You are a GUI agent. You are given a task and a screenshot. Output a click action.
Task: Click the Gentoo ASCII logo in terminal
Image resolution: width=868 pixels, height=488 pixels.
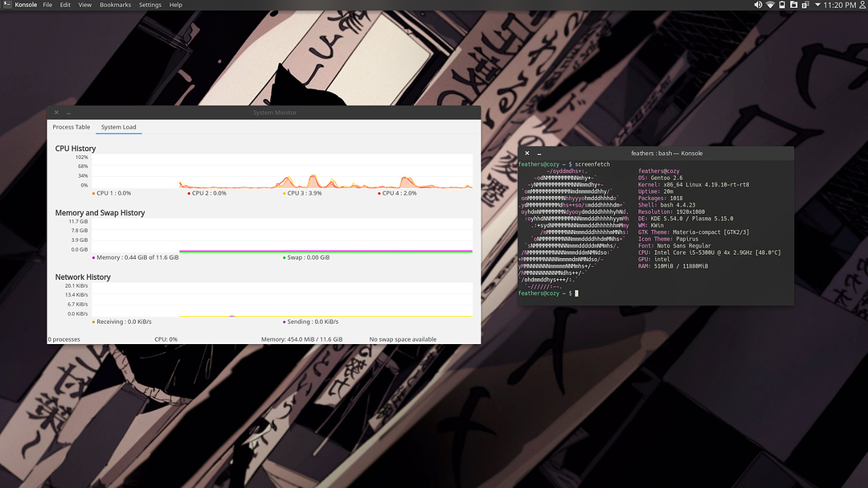click(574, 229)
